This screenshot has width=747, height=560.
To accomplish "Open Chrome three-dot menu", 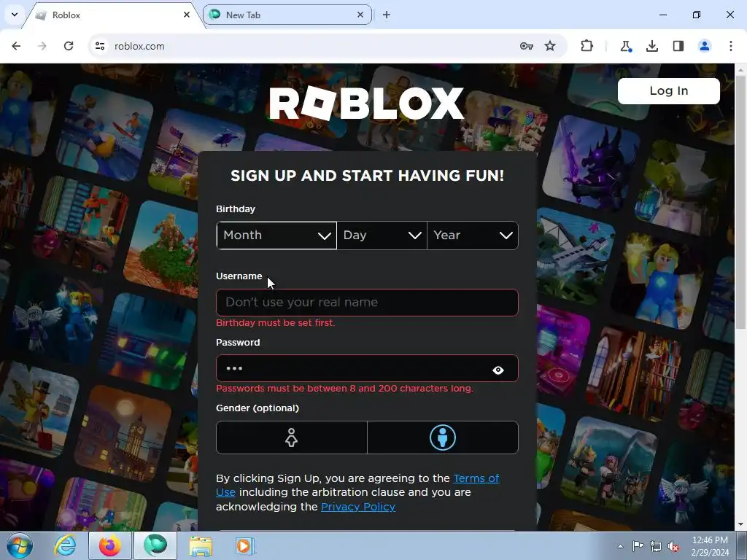I will [731, 46].
